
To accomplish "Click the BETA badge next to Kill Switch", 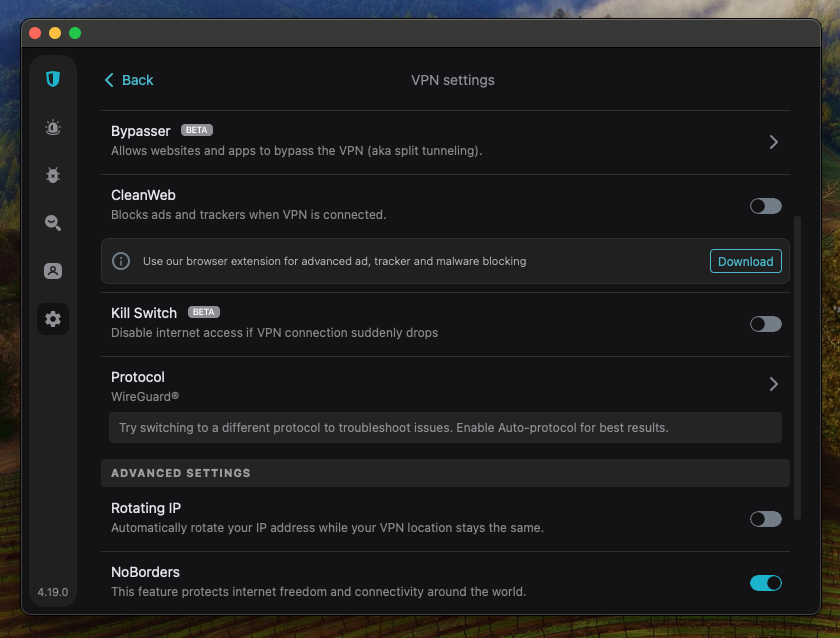I will [204, 312].
